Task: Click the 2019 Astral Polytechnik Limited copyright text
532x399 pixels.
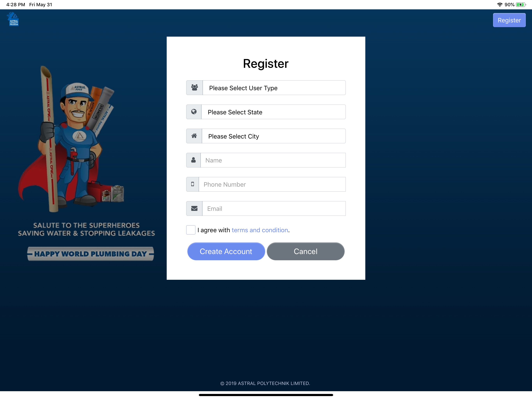Action: tap(265, 383)
